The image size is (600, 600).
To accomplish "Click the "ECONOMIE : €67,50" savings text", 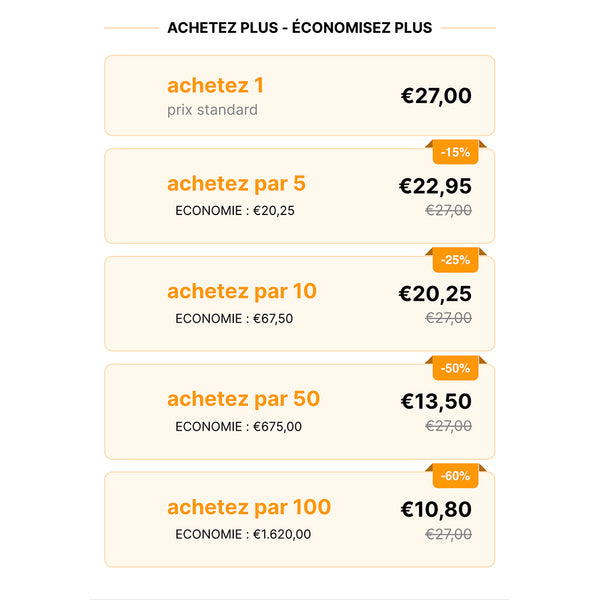I will (x=235, y=318).
